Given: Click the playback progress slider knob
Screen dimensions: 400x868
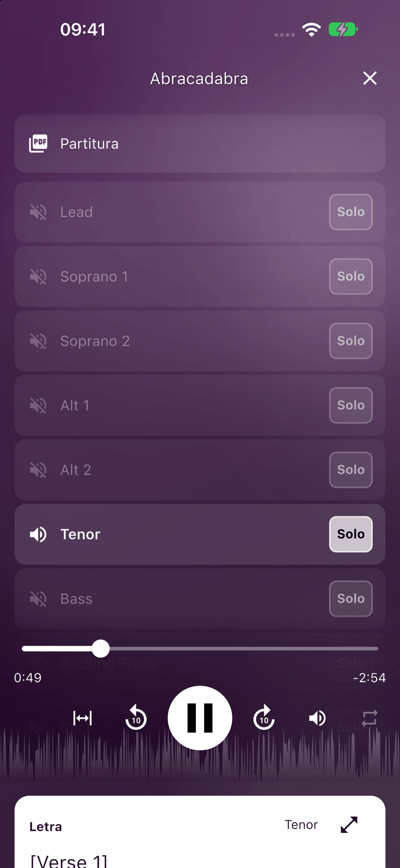Looking at the screenshot, I should [101, 649].
